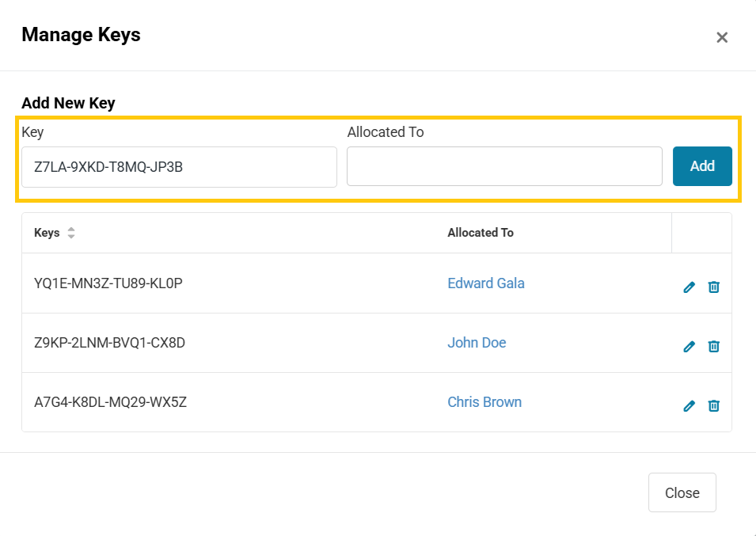Focus the Key input containing Z7LA-9XKD-T8MQ-JP3B
756x536 pixels.
click(x=179, y=166)
